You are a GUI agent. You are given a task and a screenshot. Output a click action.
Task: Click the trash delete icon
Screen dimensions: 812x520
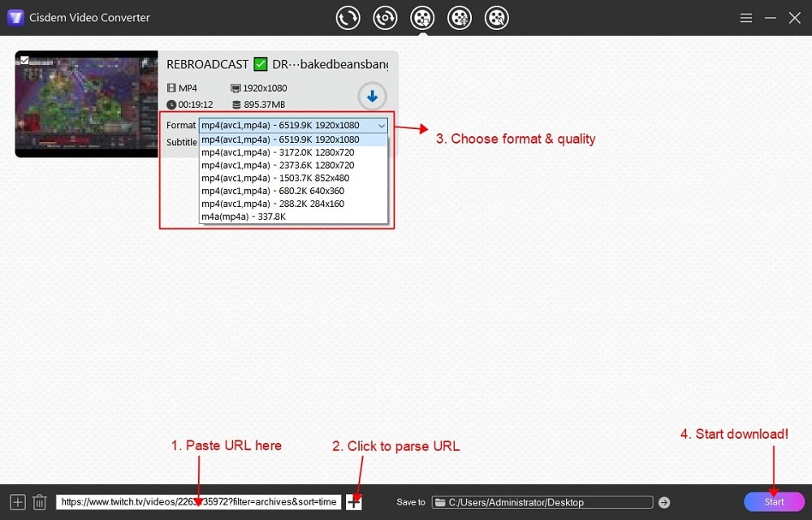click(39, 501)
